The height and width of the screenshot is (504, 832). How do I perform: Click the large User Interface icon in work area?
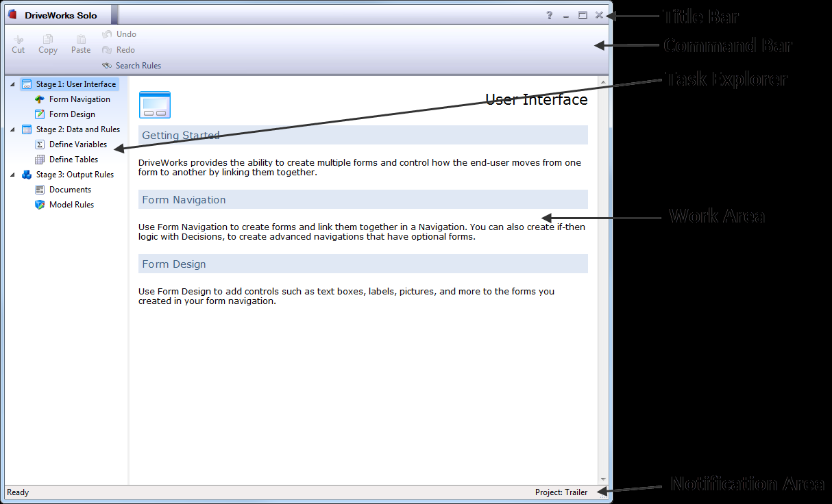[x=154, y=105]
